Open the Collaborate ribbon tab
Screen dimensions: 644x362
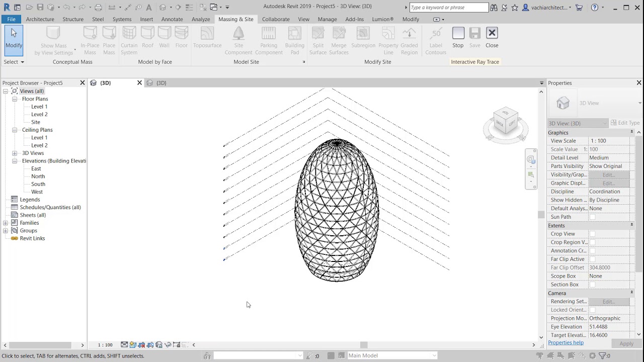coord(276,19)
